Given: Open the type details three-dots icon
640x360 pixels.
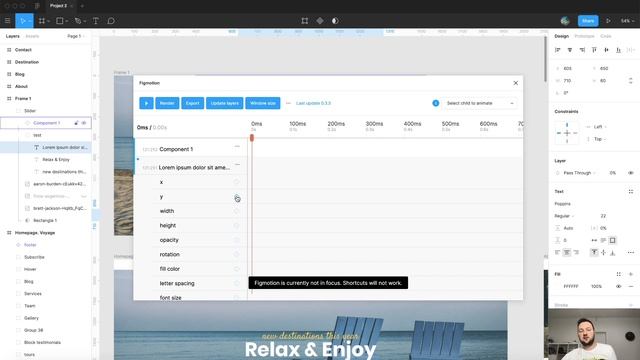Looking at the screenshot, I should coord(631,253).
